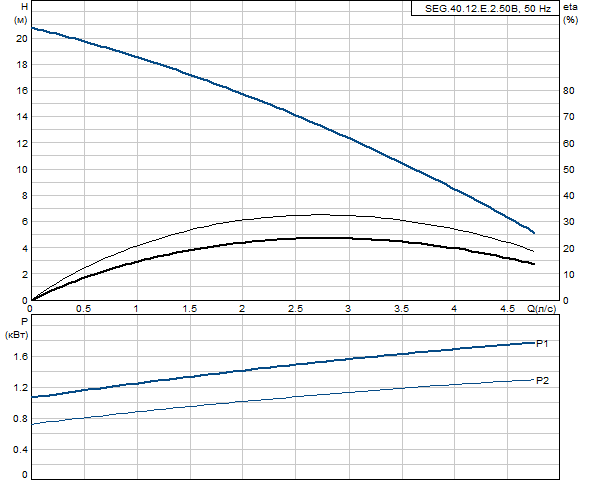Click the eta axis value 70

(569, 117)
